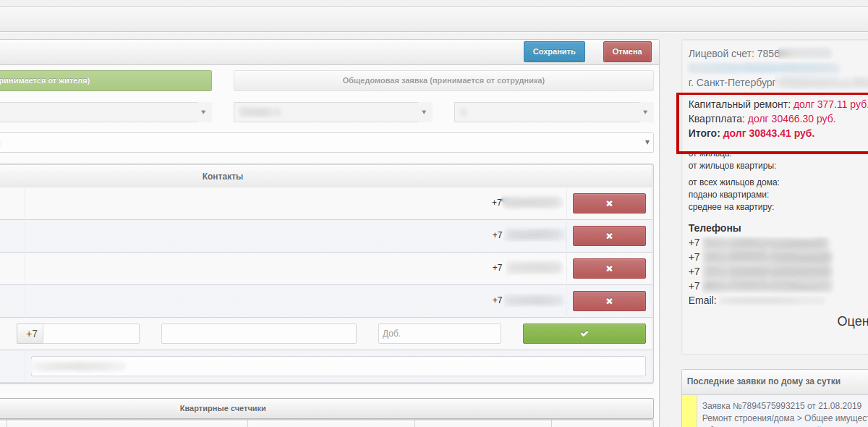Click the third contact's red delete button
This screenshot has width=868, height=427.
609,269
